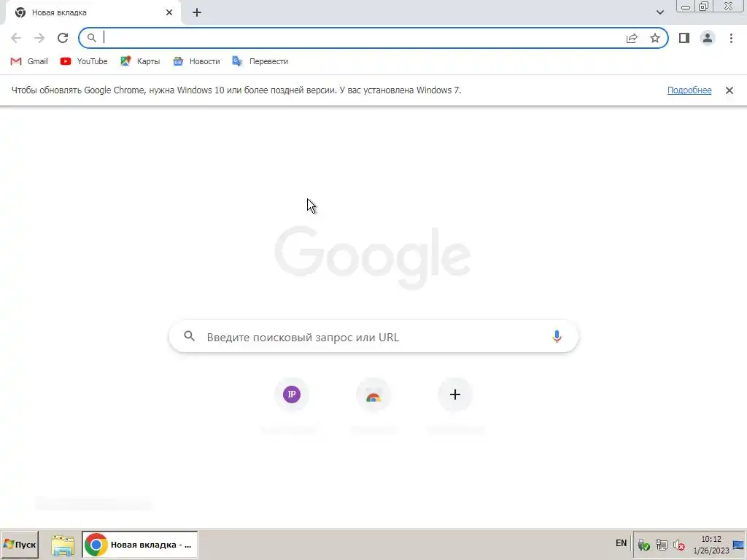This screenshot has height=560, width=747.
Task: Open a new tab with plus button
Action: click(197, 13)
